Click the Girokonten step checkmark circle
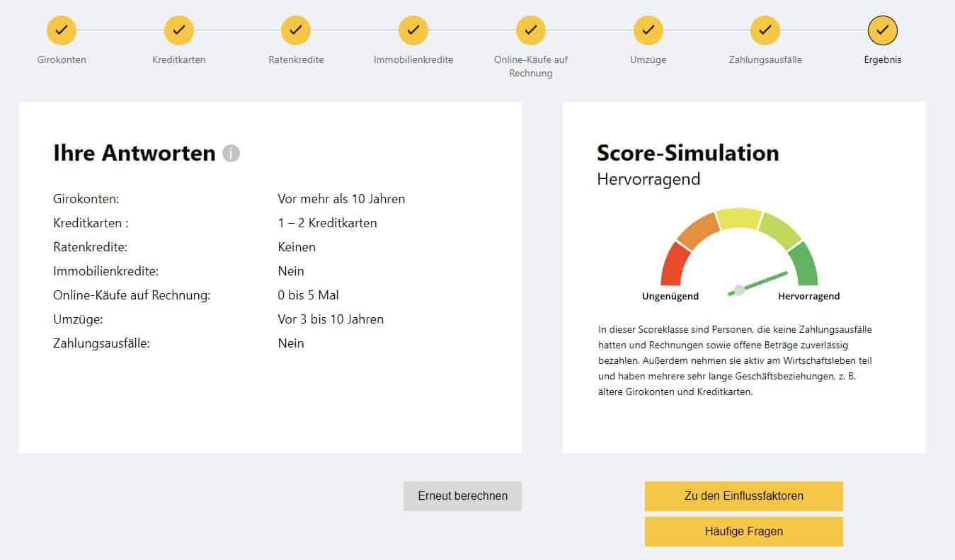This screenshot has height=560, width=955. pos(62,30)
